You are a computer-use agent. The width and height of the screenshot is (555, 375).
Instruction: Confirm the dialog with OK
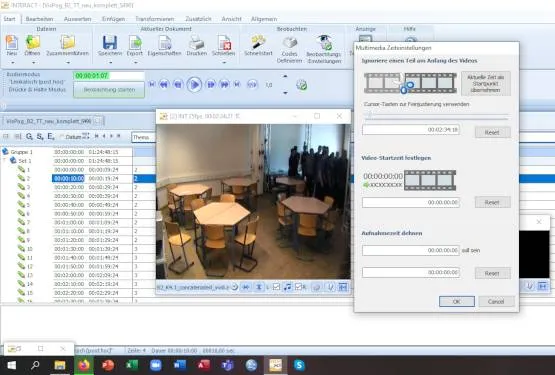click(x=457, y=301)
